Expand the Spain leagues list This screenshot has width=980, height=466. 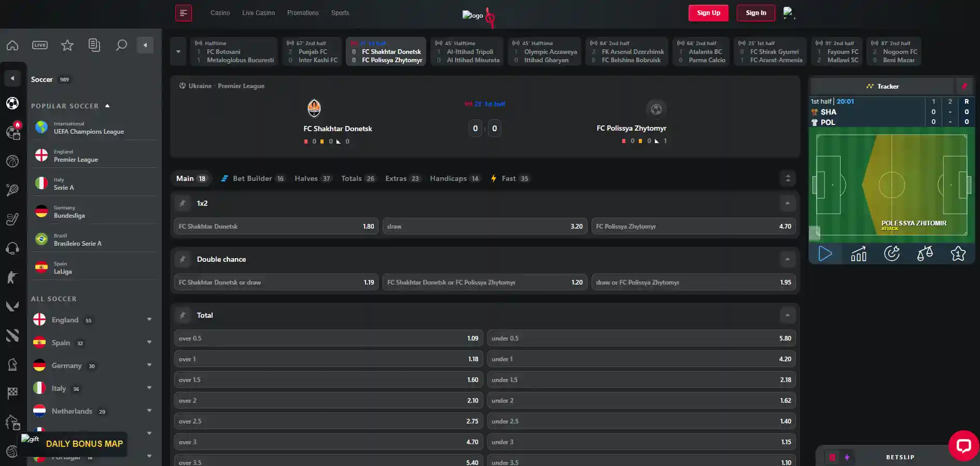coord(149,343)
